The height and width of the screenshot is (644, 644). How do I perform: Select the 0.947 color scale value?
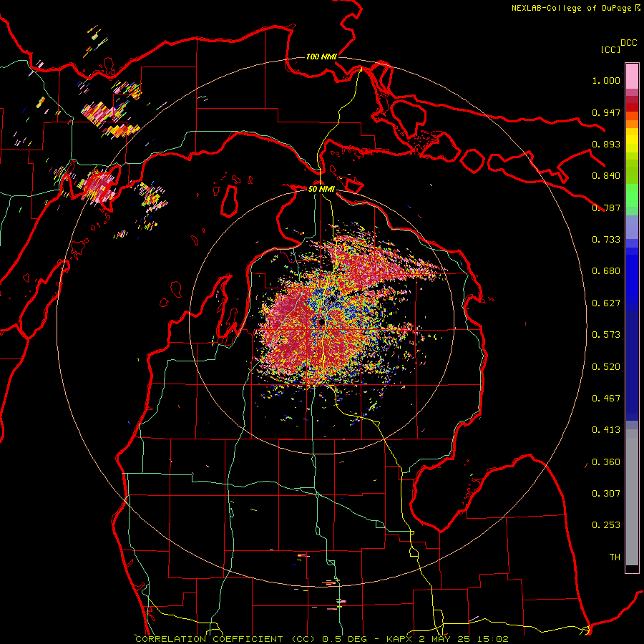pyautogui.click(x=606, y=112)
